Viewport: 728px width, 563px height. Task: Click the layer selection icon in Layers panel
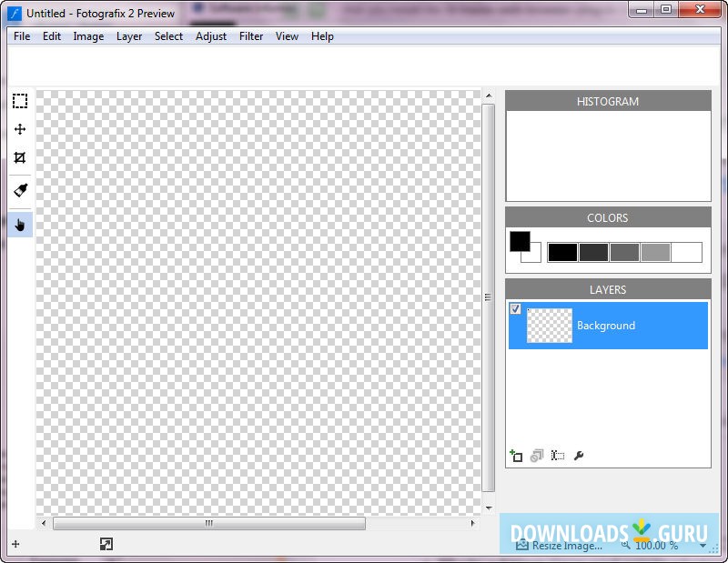coord(558,456)
